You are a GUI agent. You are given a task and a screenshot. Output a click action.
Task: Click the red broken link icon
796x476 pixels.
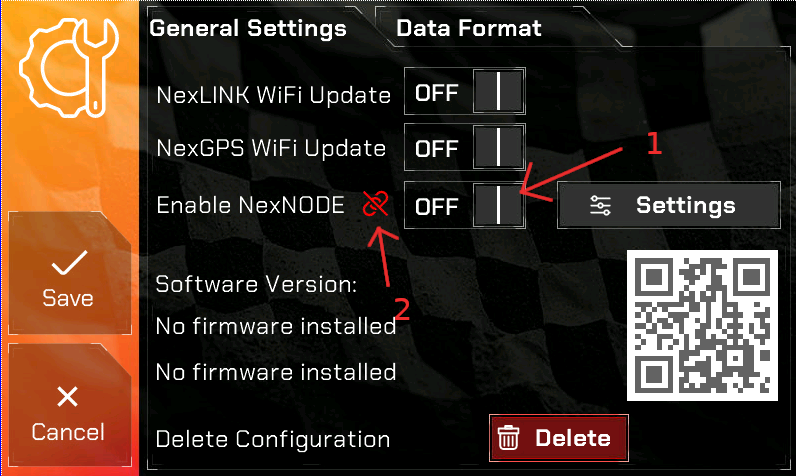(x=375, y=203)
